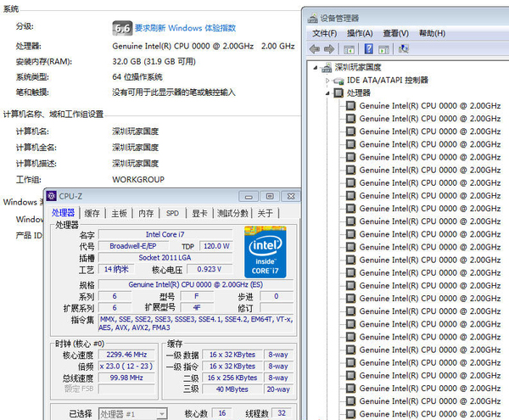
Task: Switch to the 缓存 tab in CPU-Z
Action: [x=92, y=213]
